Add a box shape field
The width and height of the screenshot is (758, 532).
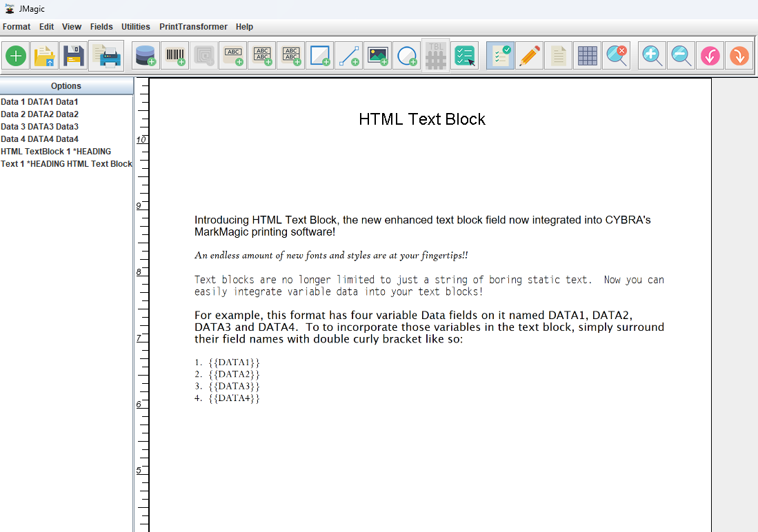coord(320,56)
